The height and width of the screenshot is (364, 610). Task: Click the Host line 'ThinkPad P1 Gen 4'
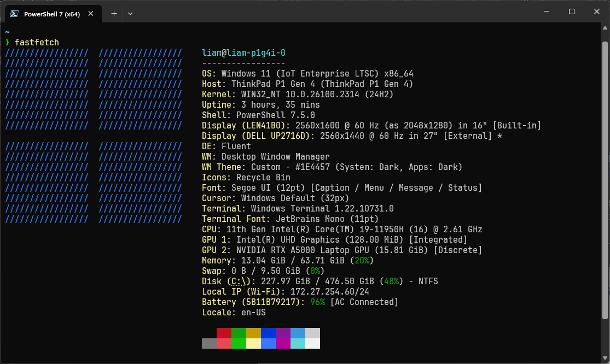(272, 84)
